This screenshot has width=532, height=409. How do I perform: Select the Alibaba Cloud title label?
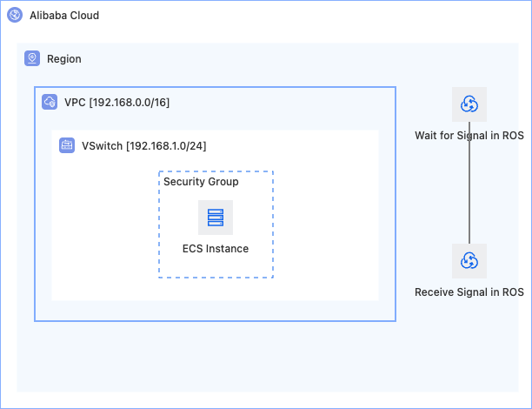tap(64, 16)
